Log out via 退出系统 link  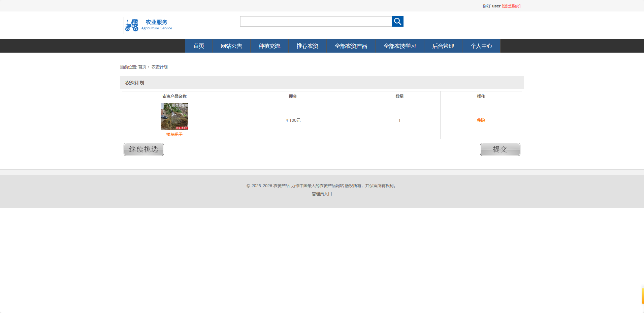(511, 6)
